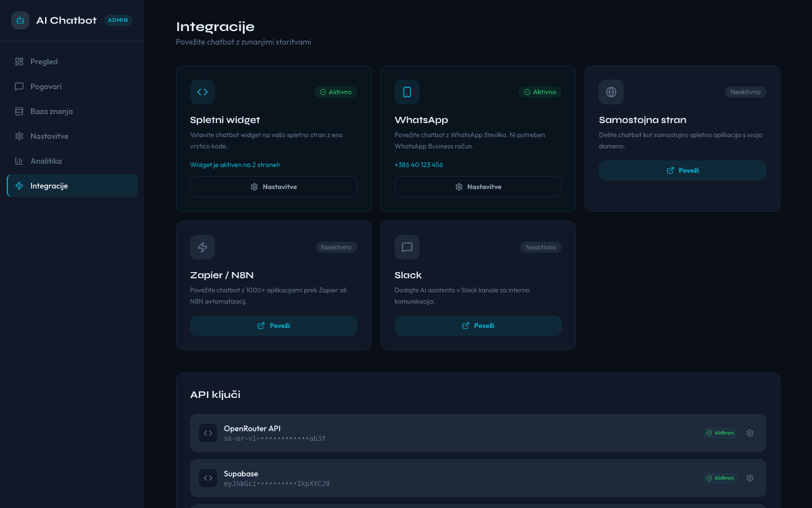The image size is (812, 508).
Task: Click the Aktivno status on WhatsApp
Action: [x=540, y=92]
